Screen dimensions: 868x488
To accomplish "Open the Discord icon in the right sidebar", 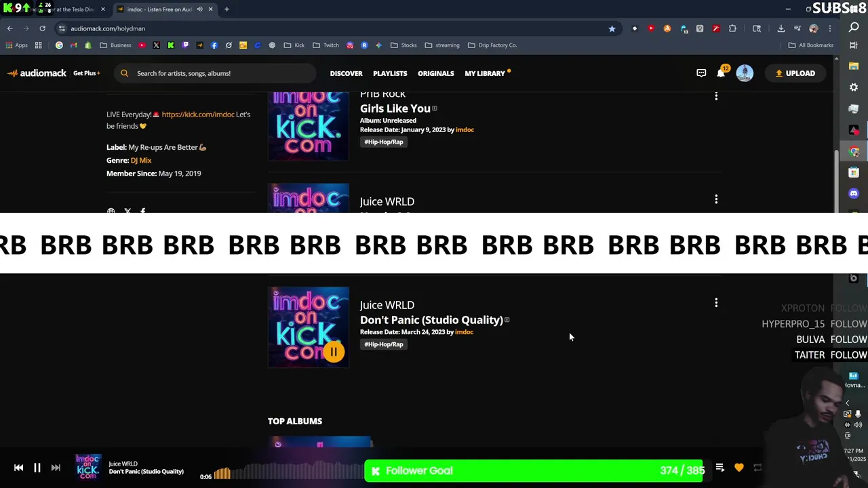I will tap(854, 193).
